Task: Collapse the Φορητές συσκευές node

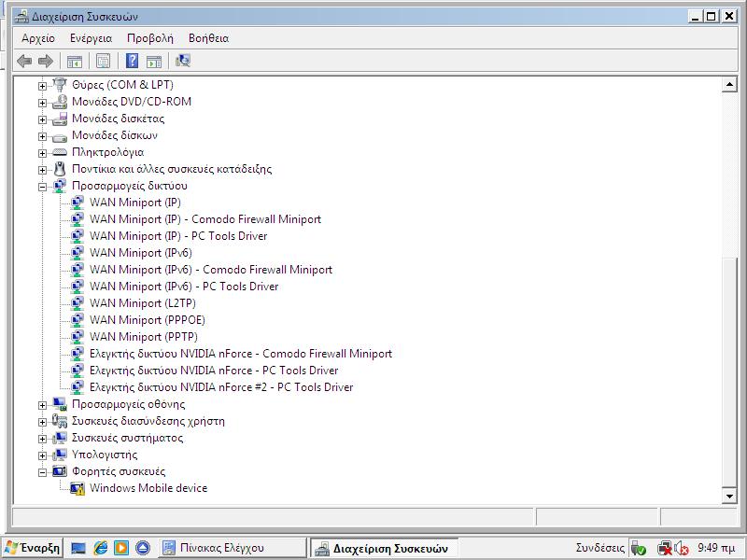Action: point(42,472)
